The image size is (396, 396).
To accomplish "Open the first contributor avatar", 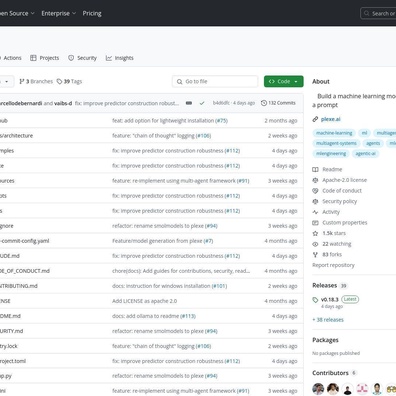I will pyautogui.click(x=318, y=388).
